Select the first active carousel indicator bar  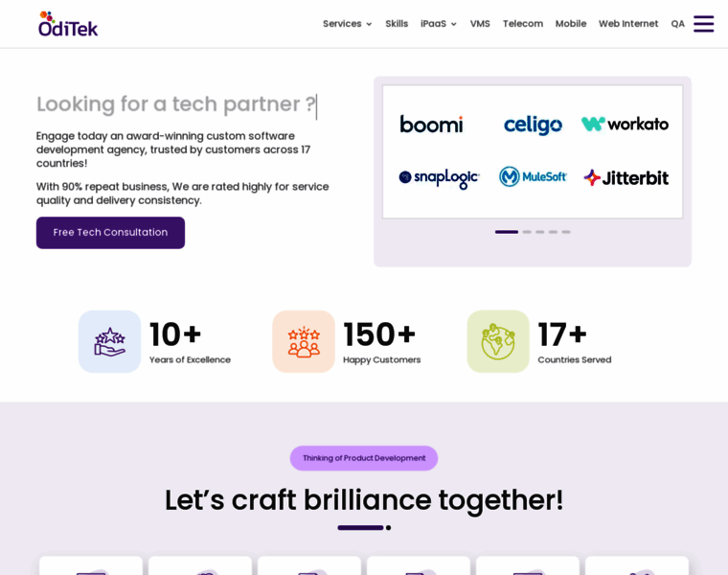tap(507, 232)
